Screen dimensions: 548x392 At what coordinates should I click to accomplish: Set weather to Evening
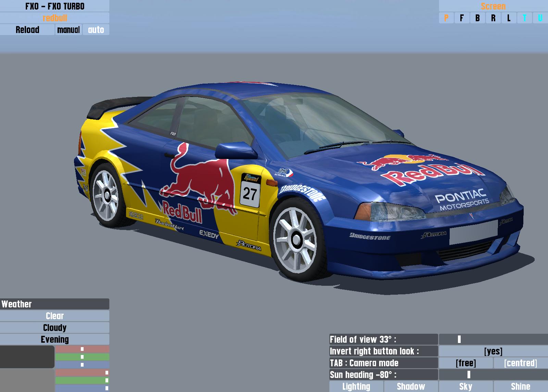tap(55, 339)
